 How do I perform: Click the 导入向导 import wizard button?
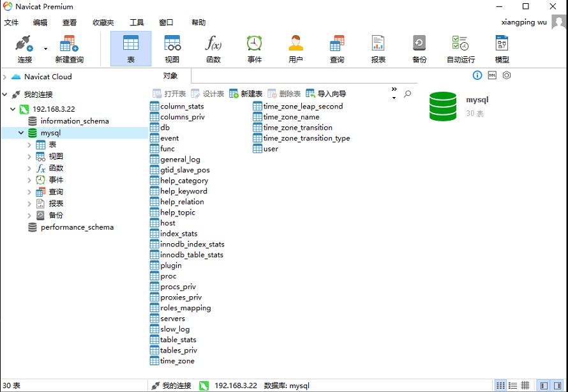click(x=326, y=94)
